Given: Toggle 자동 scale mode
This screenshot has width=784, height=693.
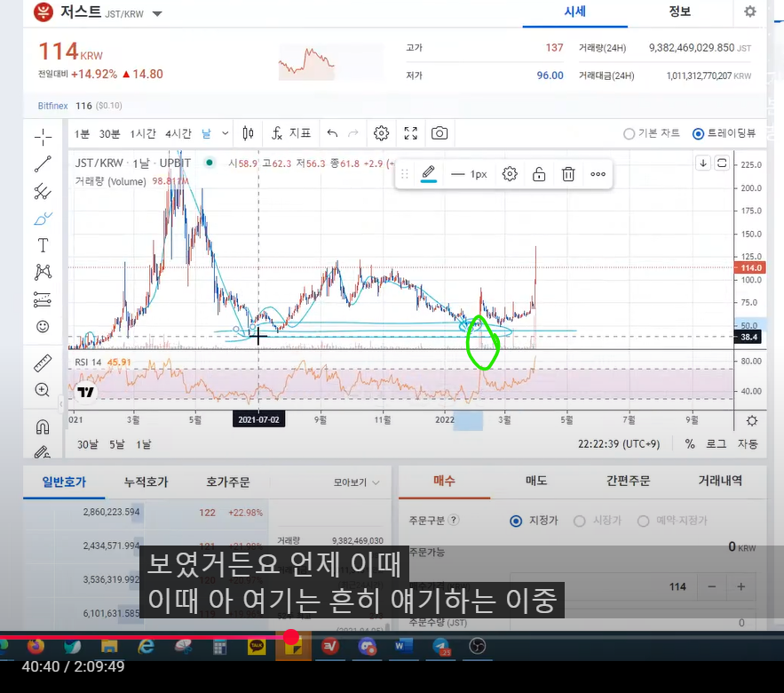Looking at the screenshot, I should click(748, 444).
